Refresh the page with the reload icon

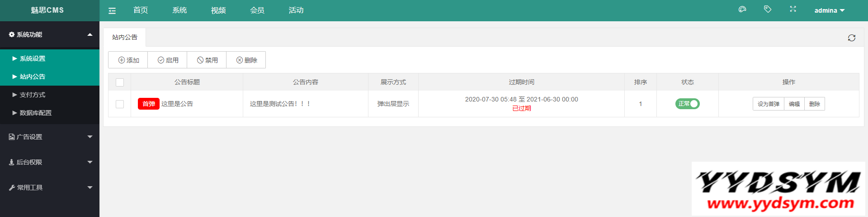[x=852, y=38]
